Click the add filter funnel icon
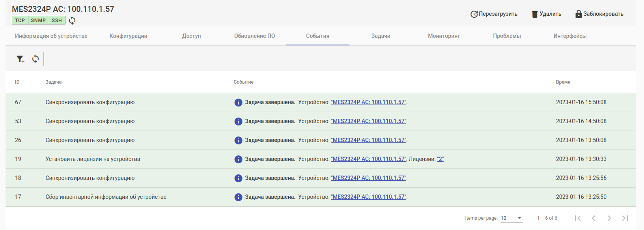 pyautogui.click(x=20, y=59)
